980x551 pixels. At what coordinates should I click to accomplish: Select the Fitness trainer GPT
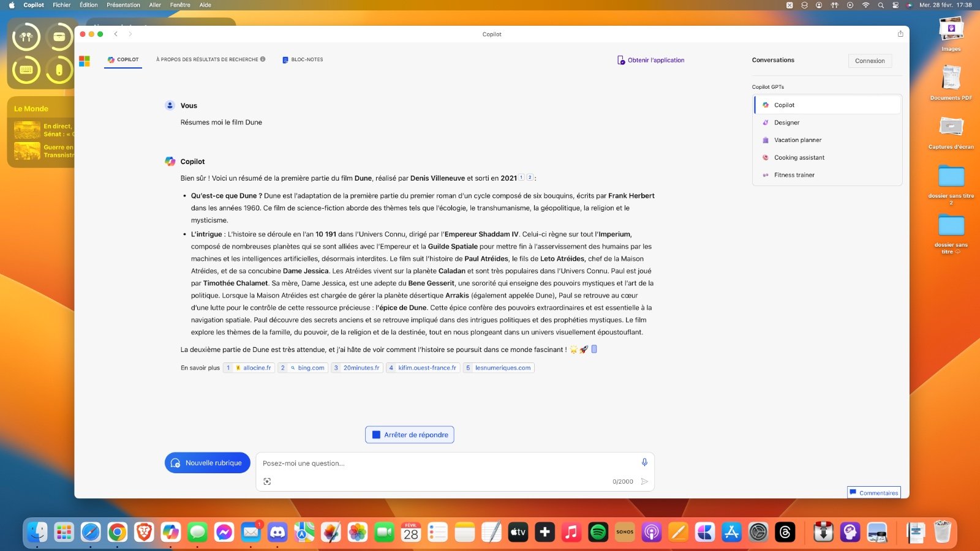click(x=794, y=174)
